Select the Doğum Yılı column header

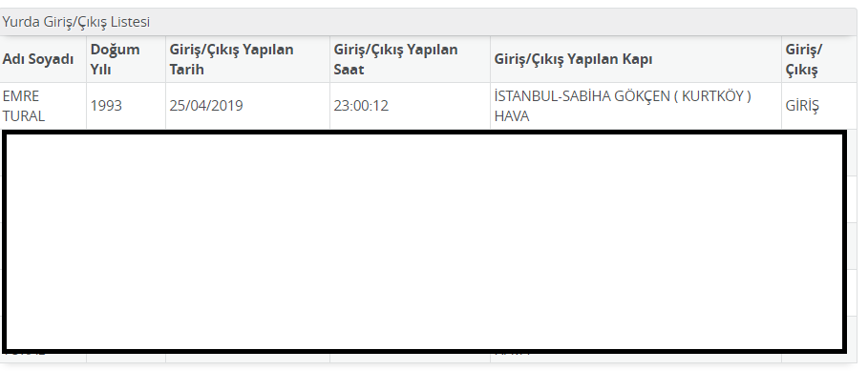pyautogui.click(x=116, y=59)
